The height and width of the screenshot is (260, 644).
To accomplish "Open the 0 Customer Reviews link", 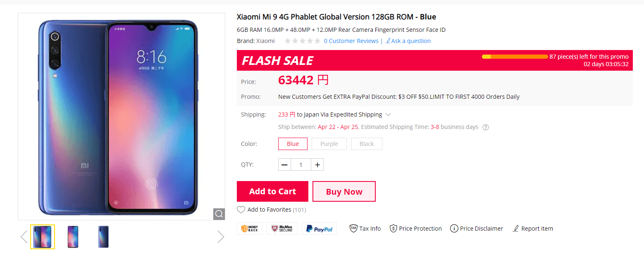I will pos(351,41).
